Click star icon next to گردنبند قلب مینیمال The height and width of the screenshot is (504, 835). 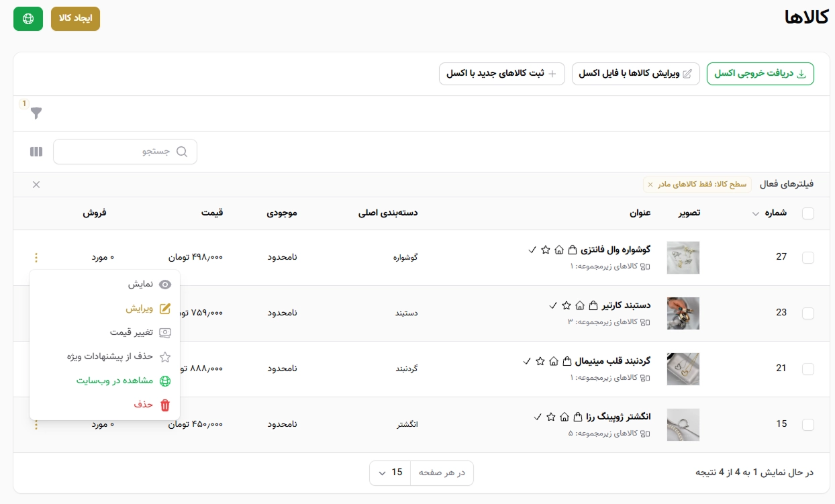point(540,361)
